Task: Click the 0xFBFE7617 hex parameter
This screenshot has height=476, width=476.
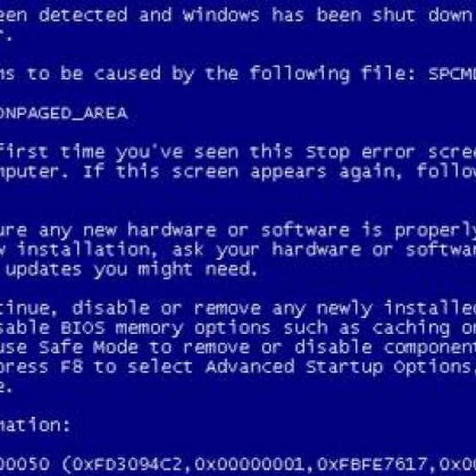Action: click(x=372, y=464)
